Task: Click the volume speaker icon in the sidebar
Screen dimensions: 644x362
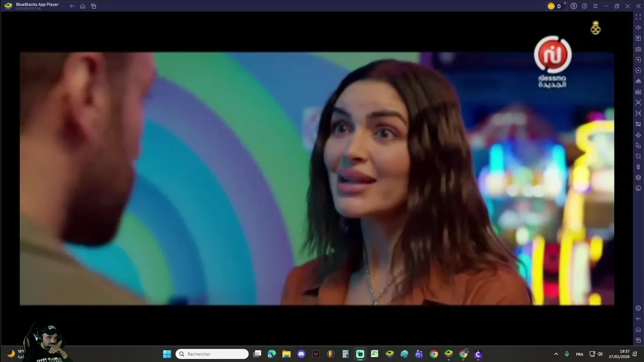Action: pos(638,28)
